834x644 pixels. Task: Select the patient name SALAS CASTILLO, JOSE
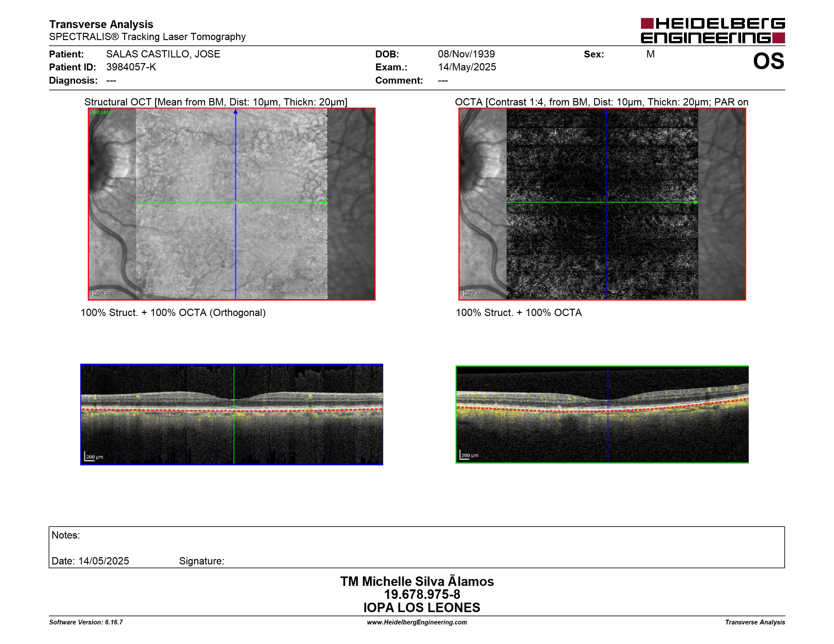[x=163, y=54]
